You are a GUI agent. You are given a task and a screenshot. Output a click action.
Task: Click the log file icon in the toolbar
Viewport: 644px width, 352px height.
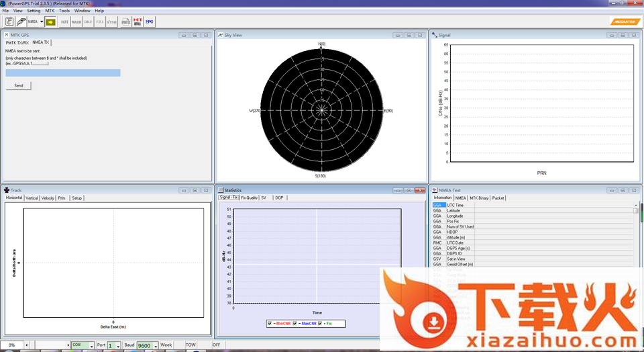[9, 21]
